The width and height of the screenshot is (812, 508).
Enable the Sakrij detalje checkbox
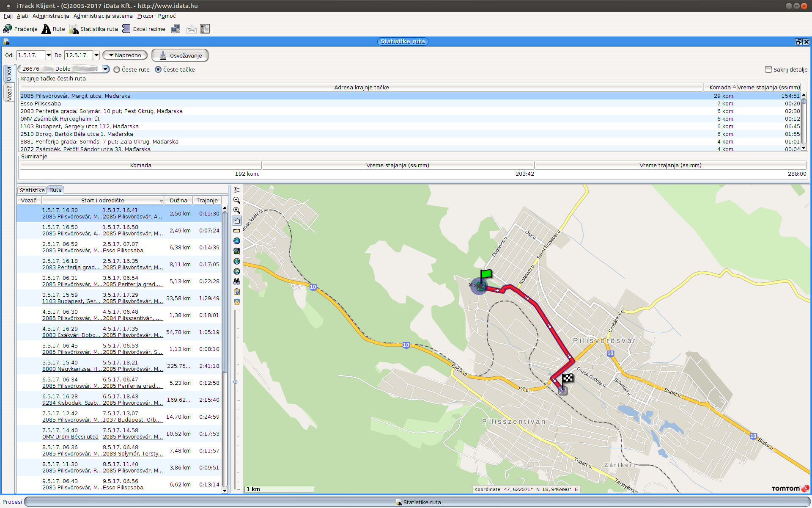(x=768, y=69)
